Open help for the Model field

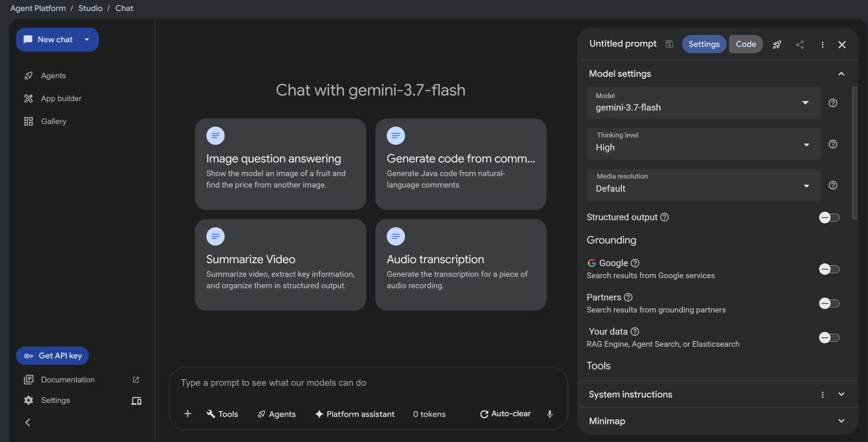pos(833,103)
